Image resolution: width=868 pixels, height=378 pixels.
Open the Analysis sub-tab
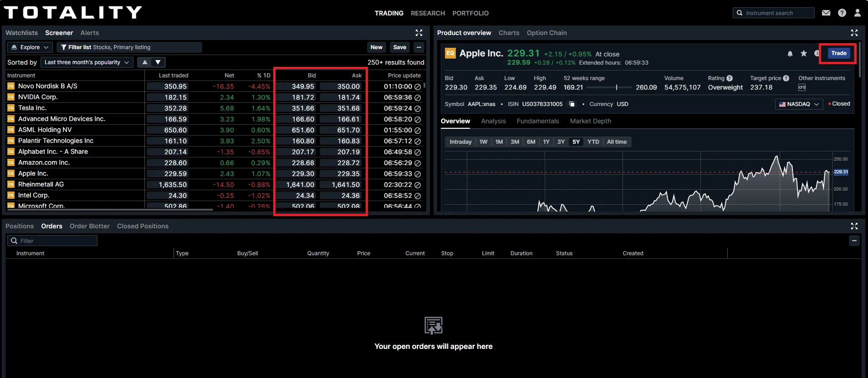493,121
